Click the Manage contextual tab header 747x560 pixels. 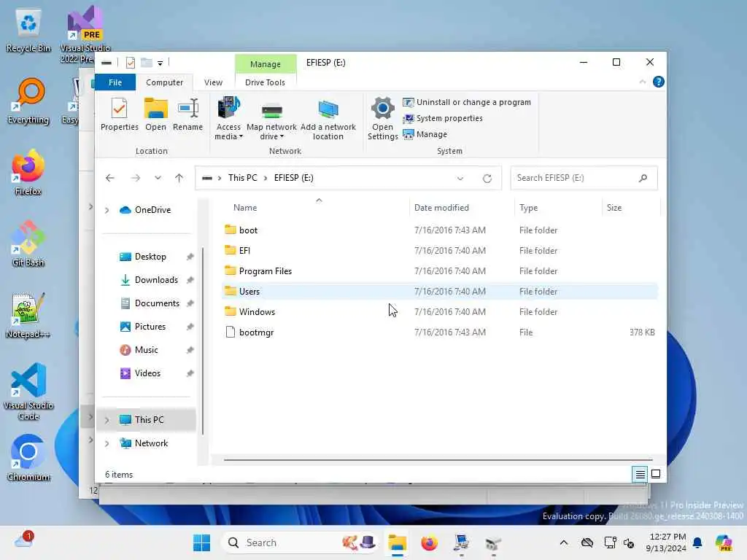(266, 64)
